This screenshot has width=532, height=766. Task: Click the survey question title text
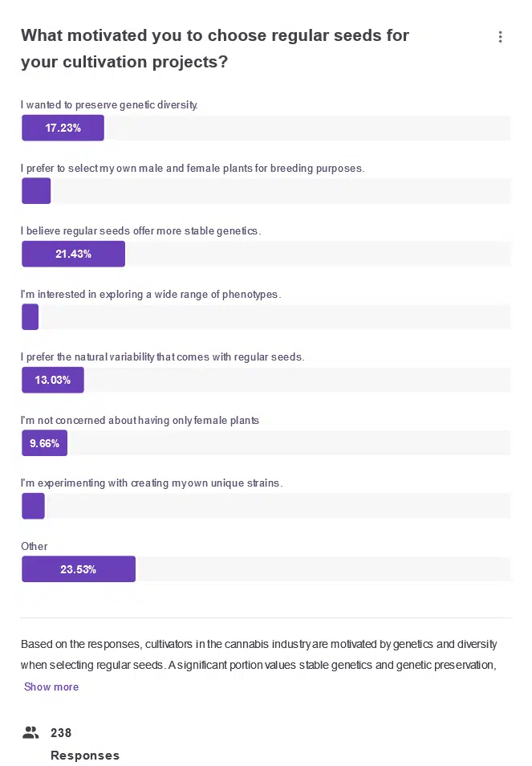click(x=215, y=48)
